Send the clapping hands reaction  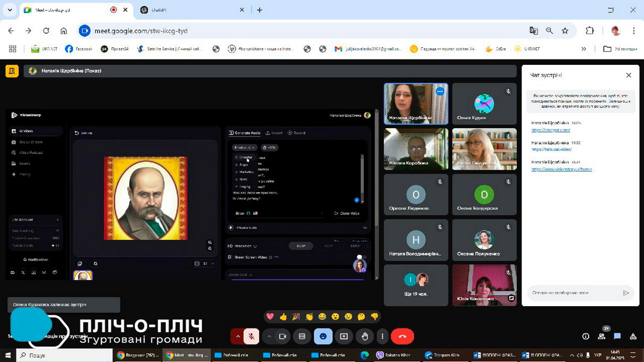(309, 317)
